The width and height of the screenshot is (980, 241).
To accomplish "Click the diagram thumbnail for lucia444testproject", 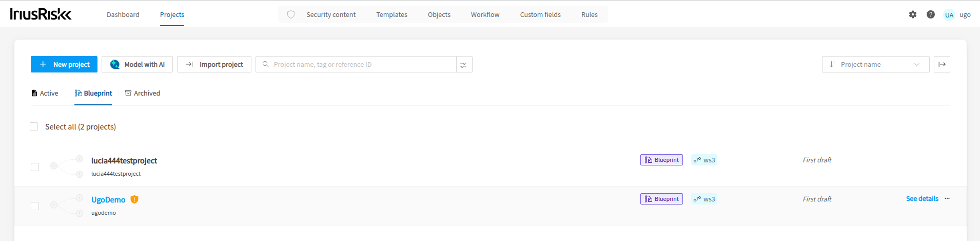I will pos(67,166).
